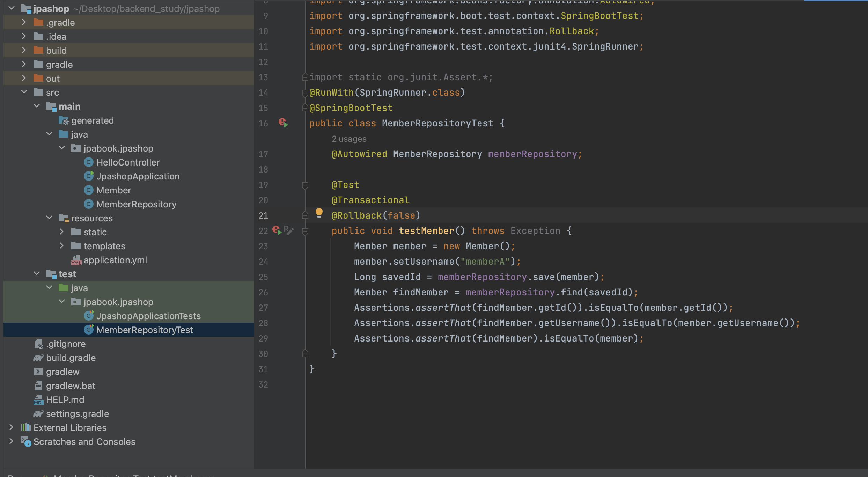
Task: Click the run icon beside testMember method
Action: click(277, 230)
